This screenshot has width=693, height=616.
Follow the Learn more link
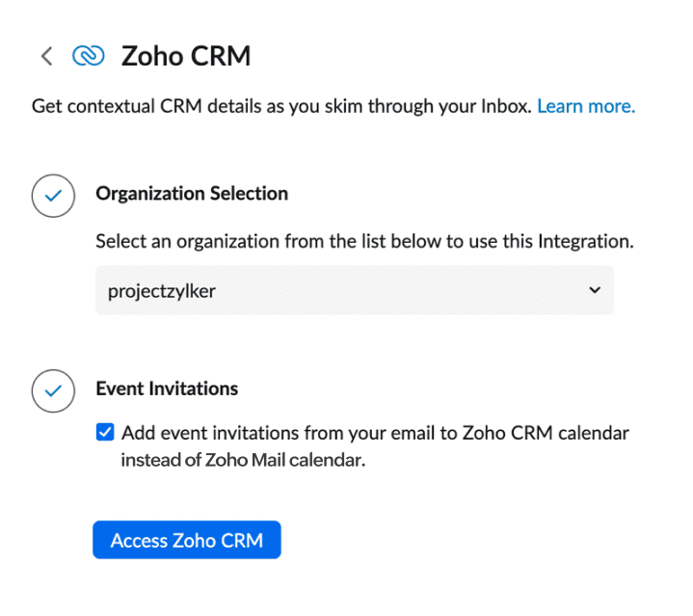(x=585, y=106)
